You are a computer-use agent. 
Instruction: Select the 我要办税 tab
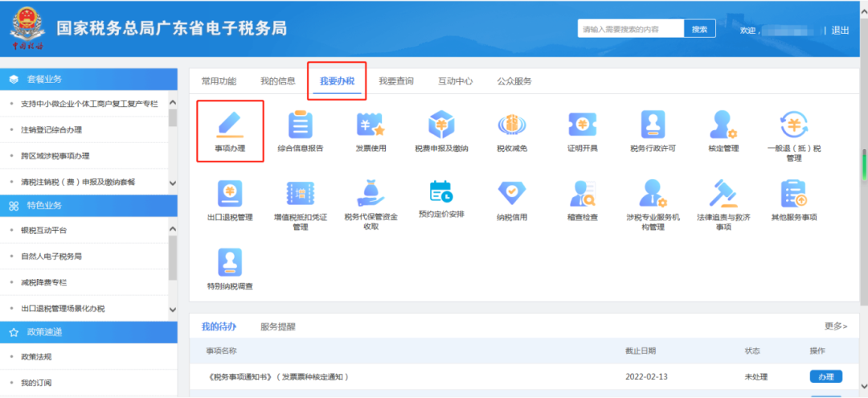pyautogui.click(x=337, y=81)
